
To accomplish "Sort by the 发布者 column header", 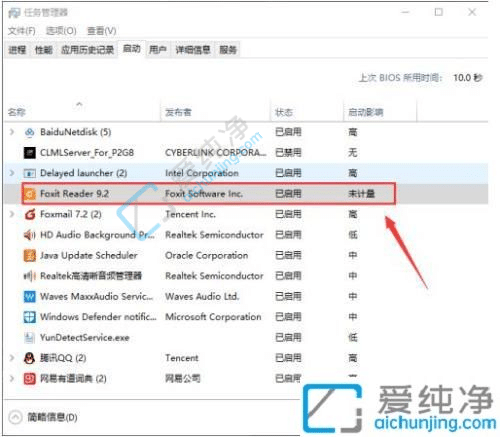I will click(178, 112).
